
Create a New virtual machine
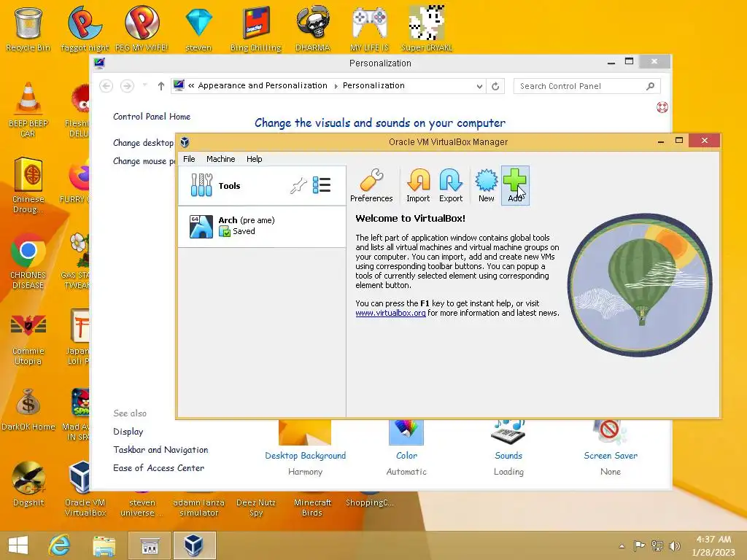pos(486,186)
